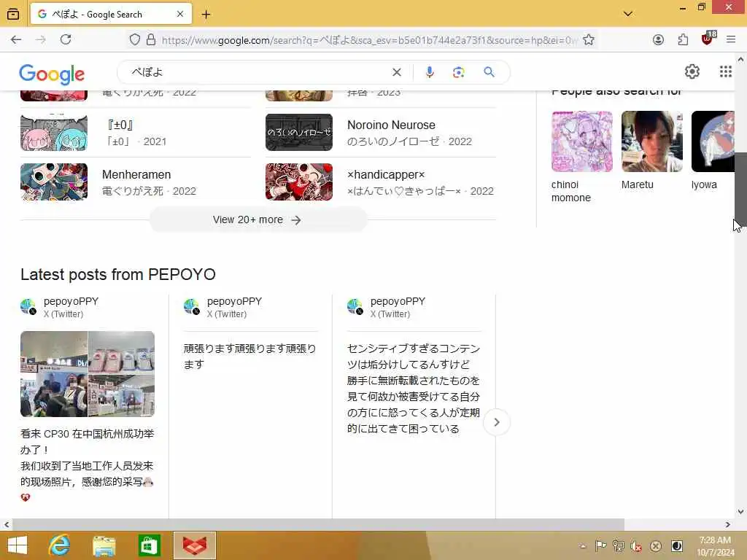
Task: Open File Explorer from taskbar
Action: click(104, 545)
